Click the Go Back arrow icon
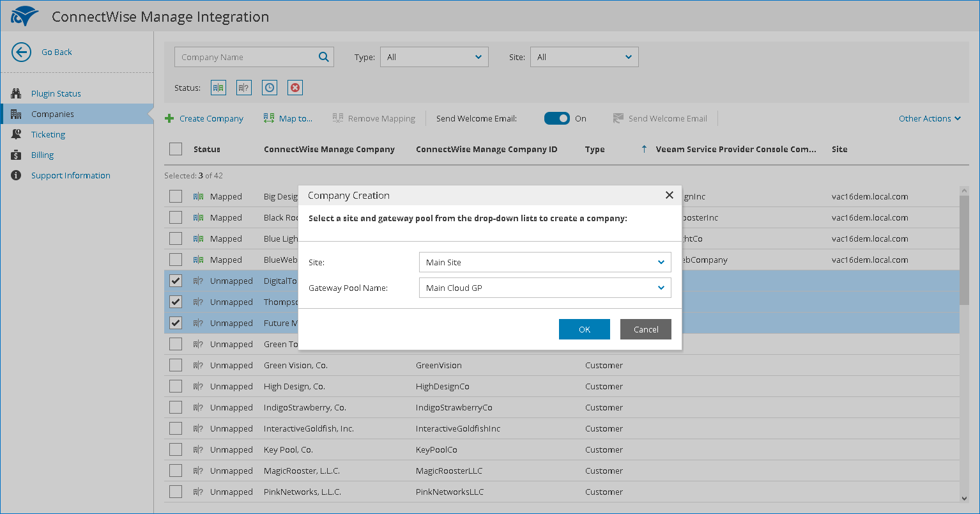Image resolution: width=980 pixels, height=514 pixels. click(x=21, y=52)
